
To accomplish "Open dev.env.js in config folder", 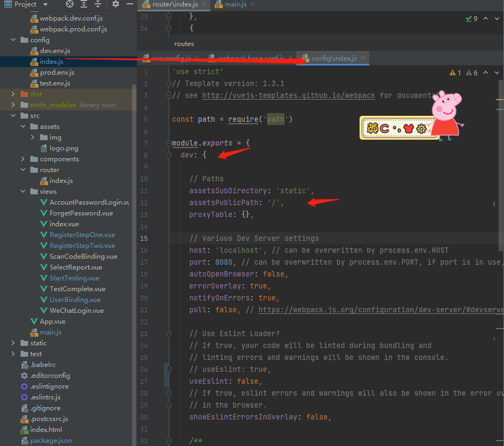I will pyautogui.click(x=55, y=51).
